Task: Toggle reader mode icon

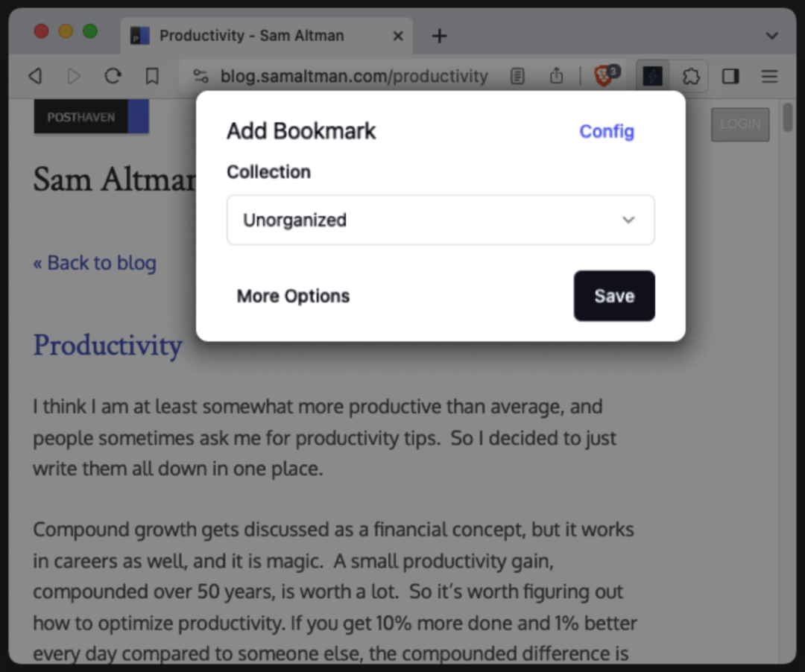Action: tap(517, 76)
